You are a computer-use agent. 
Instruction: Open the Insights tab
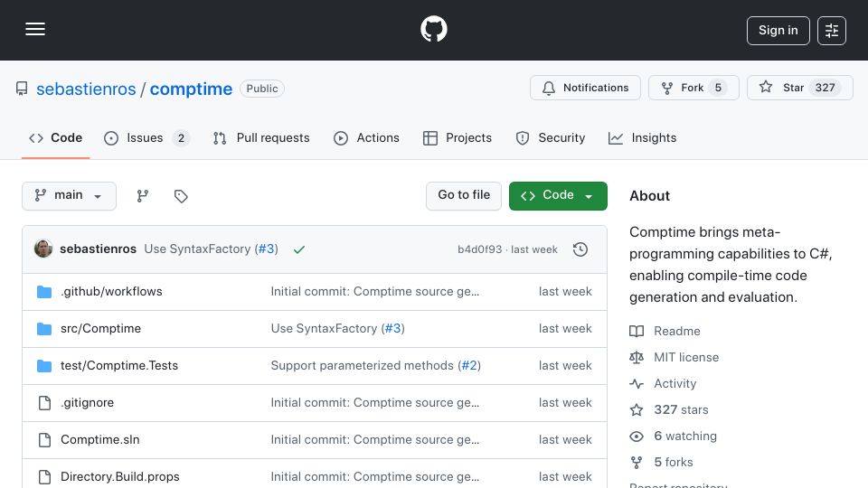642,137
